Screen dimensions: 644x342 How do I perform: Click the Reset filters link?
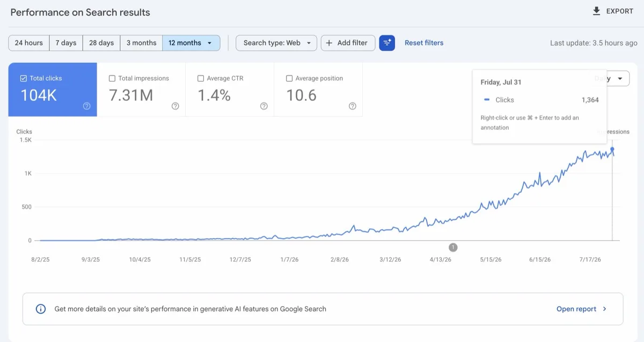point(424,43)
